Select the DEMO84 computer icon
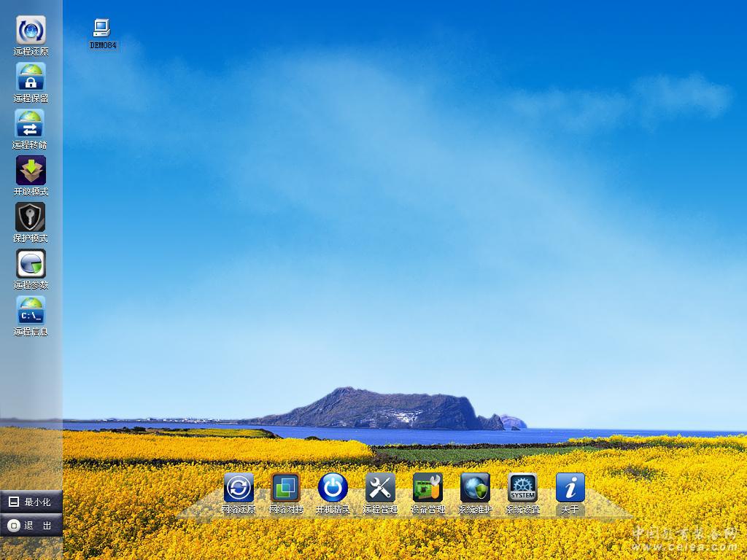This screenshot has width=747, height=560. point(102,28)
